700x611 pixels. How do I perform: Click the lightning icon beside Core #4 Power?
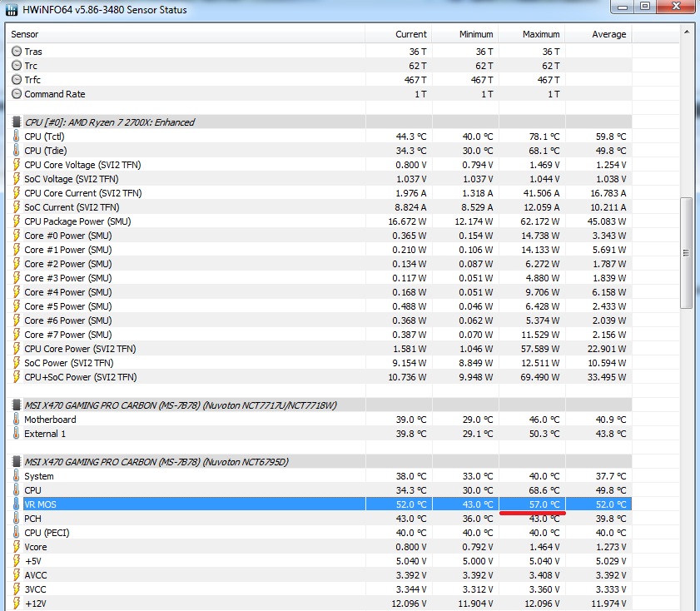pos(17,292)
